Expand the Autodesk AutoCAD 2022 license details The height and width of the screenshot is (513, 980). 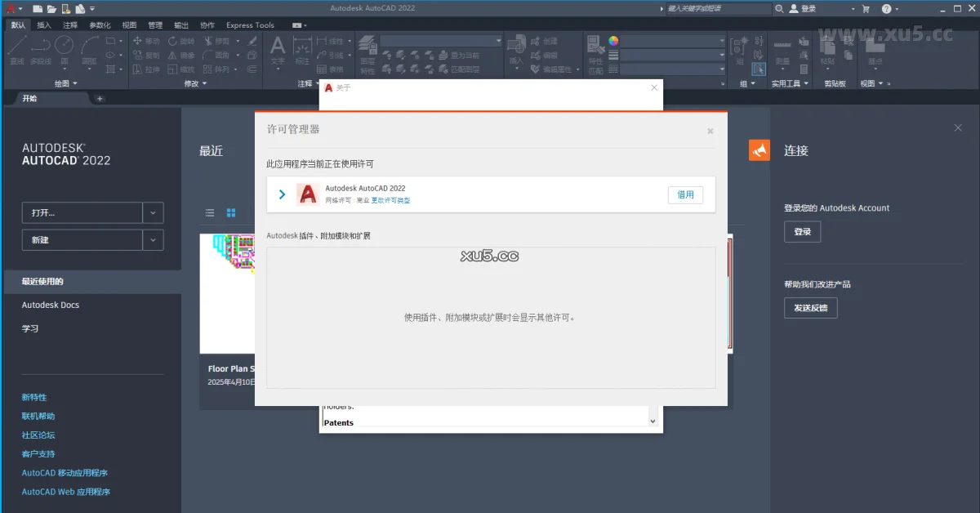click(x=282, y=194)
